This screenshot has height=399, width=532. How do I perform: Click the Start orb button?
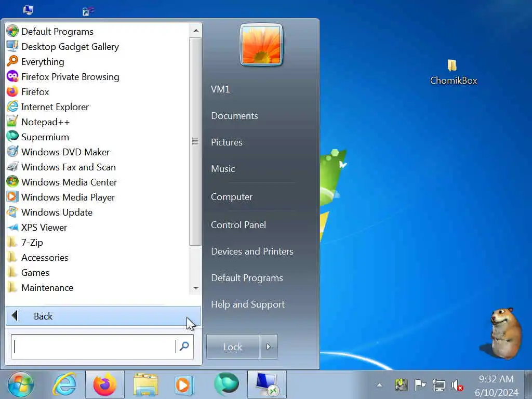pyautogui.click(x=21, y=385)
